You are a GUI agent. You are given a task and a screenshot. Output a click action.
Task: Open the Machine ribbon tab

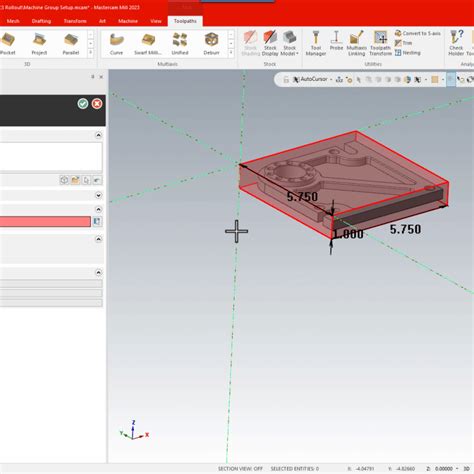pos(128,21)
